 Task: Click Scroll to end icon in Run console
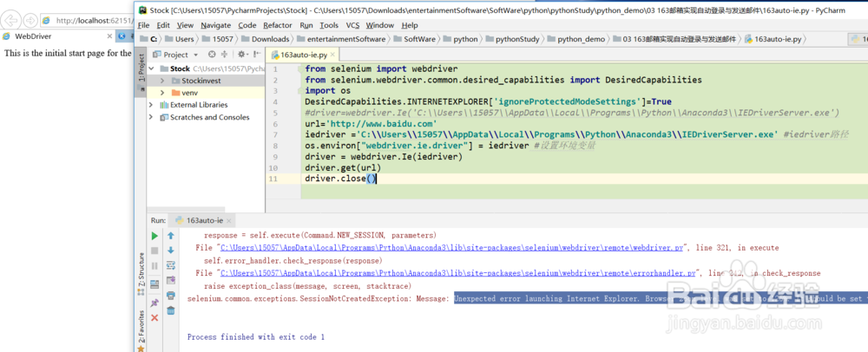(170, 280)
